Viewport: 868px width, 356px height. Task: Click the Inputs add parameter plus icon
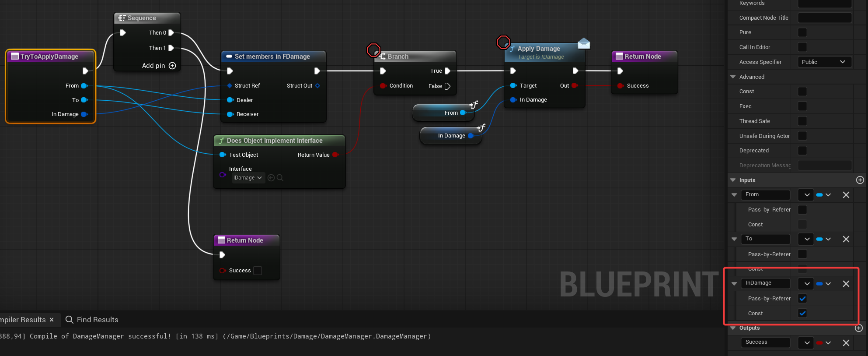click(860, 180)
